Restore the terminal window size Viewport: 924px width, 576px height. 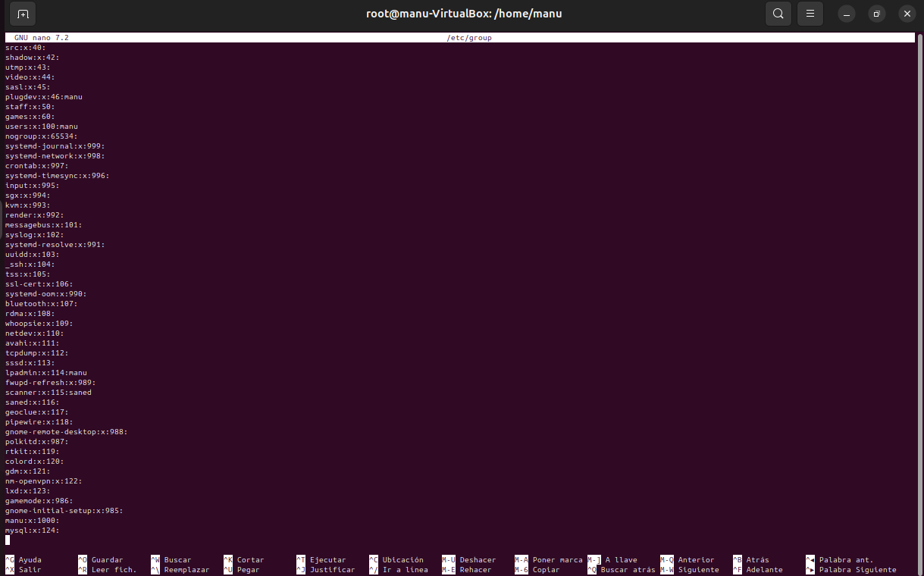[x=877, y=14]
